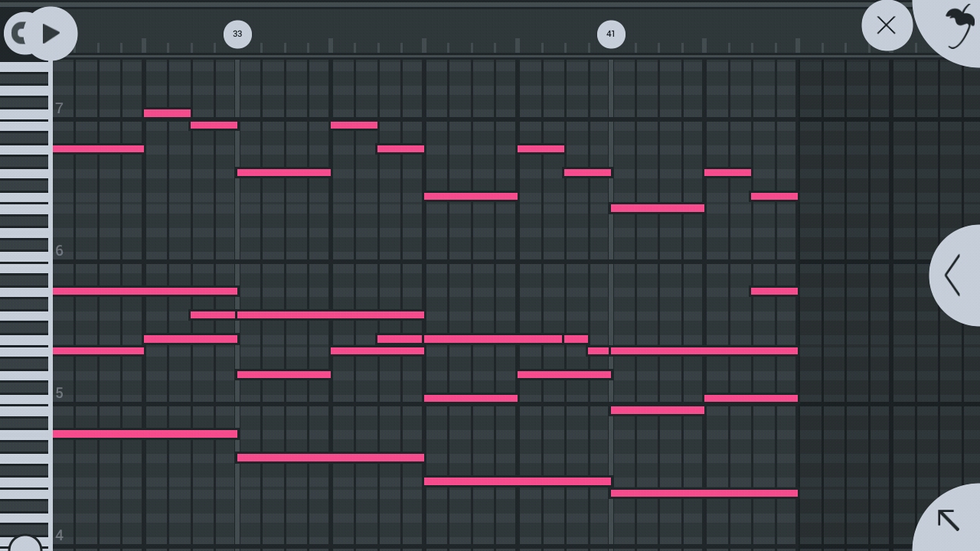Viewport: 980px width, 551px height.
Task: Select the long bass note starting at bar 33
Action: pyautogui.click(x=331, y=458)
